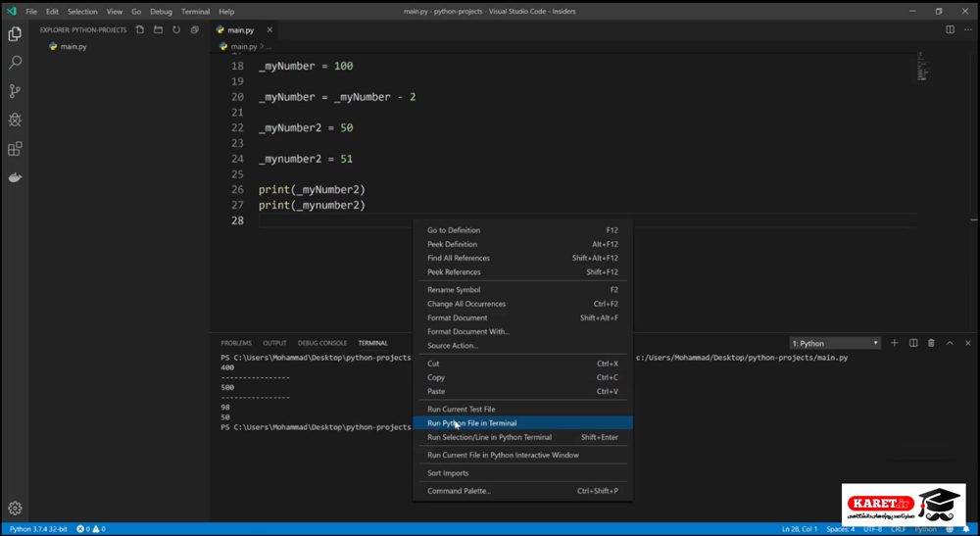This screenshot has width=980, height=536.
Task: Open the Debug menu
Action: click(161, 11)
